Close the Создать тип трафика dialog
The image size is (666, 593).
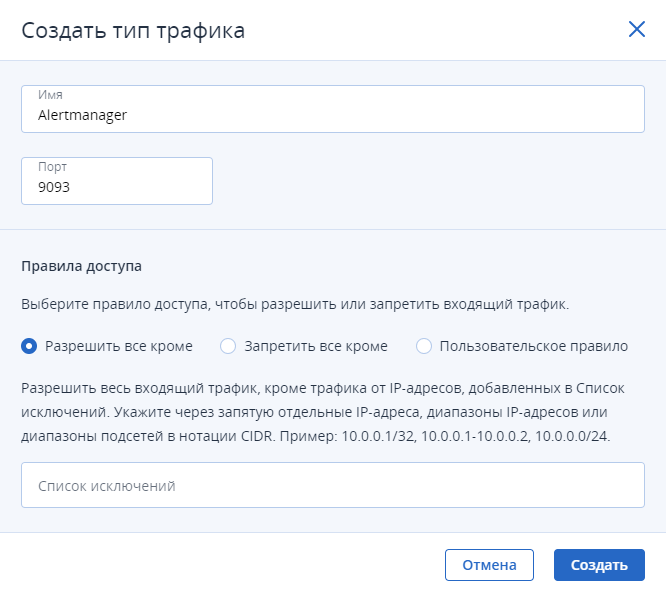[637, 29]
